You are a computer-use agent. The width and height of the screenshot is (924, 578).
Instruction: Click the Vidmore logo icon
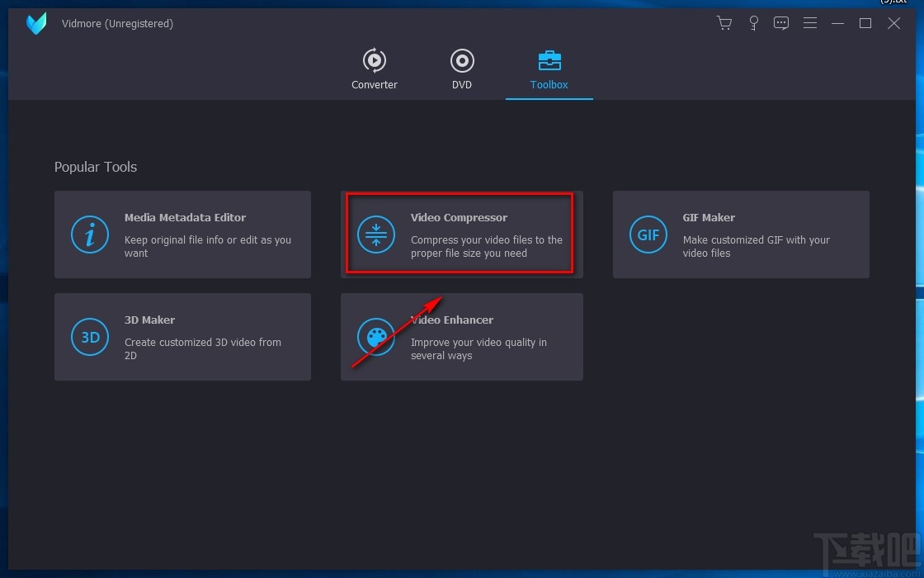(36, 24)
